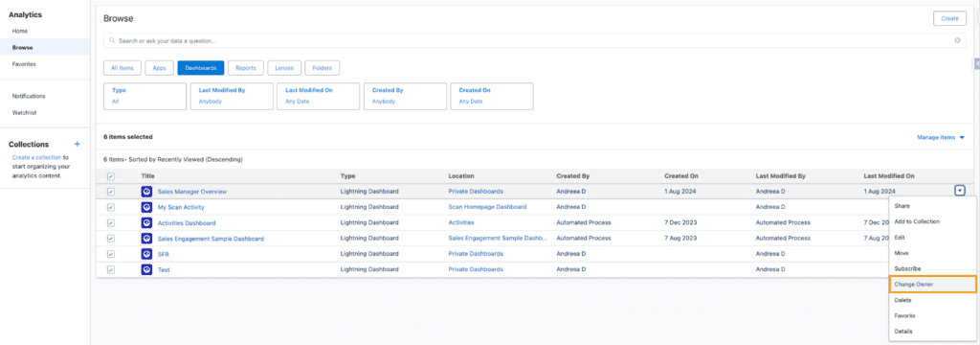Select Edit in the row menu
980x345 pixels.
932,238
